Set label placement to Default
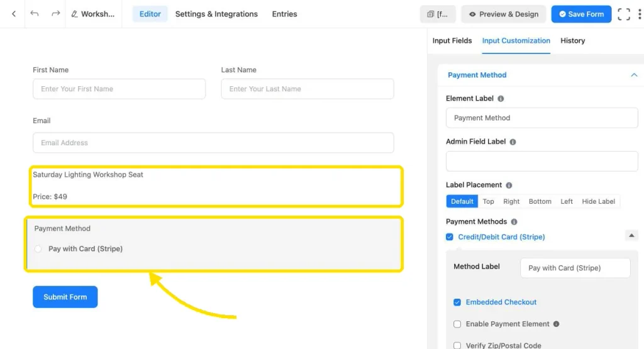The height and width of the screenshot is (349, 644). [x=462, y=201]
